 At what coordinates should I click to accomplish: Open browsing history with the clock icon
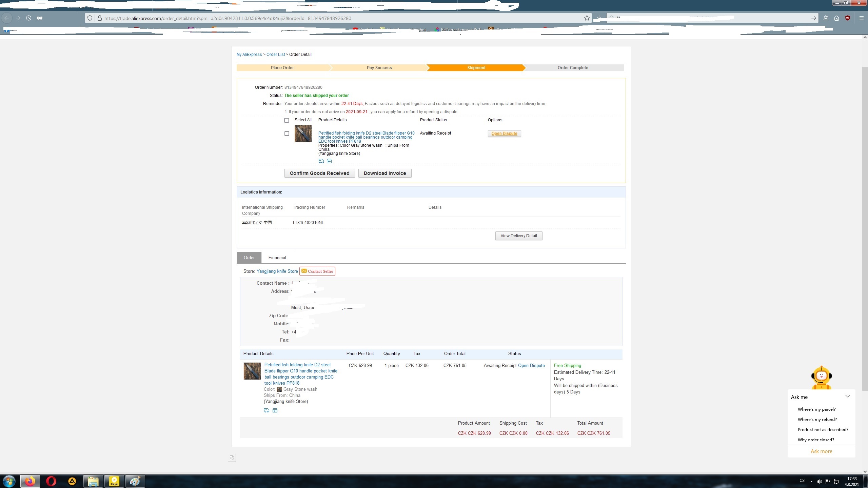point(28,18)
